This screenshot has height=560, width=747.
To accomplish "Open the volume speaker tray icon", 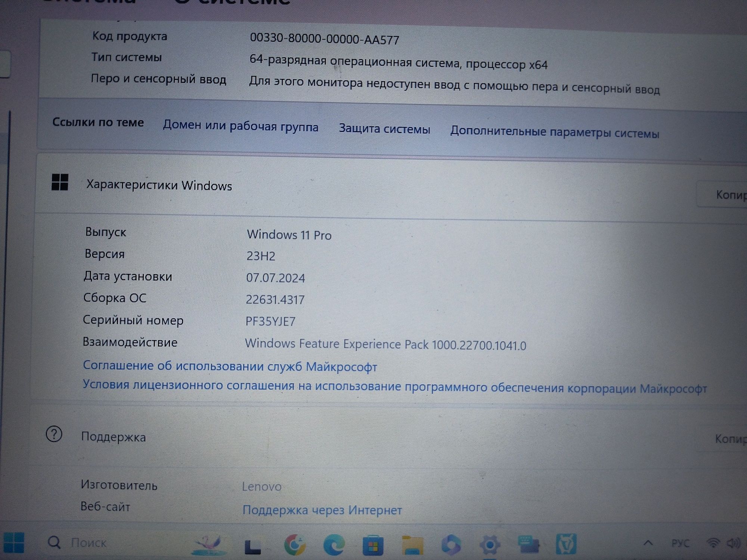I will 734,543.
